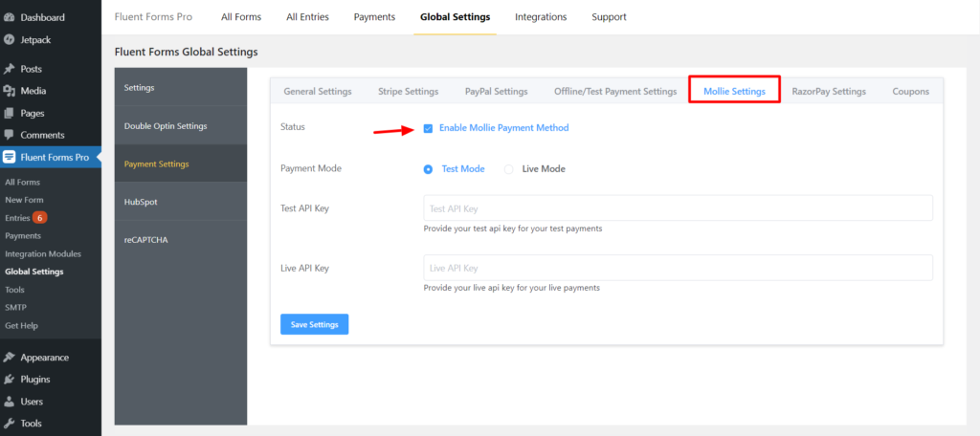Viewport: 980px width, 436px height.
Task: Open All Forms in top navigation
Action: 241,17
